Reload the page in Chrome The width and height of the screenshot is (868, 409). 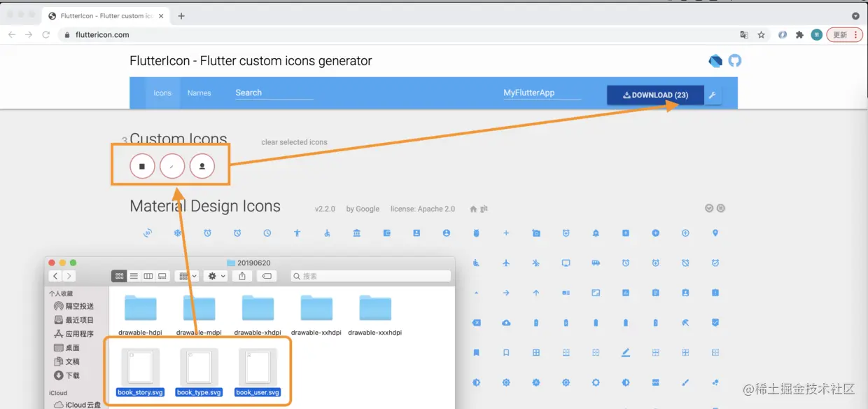tap(46, 35)
